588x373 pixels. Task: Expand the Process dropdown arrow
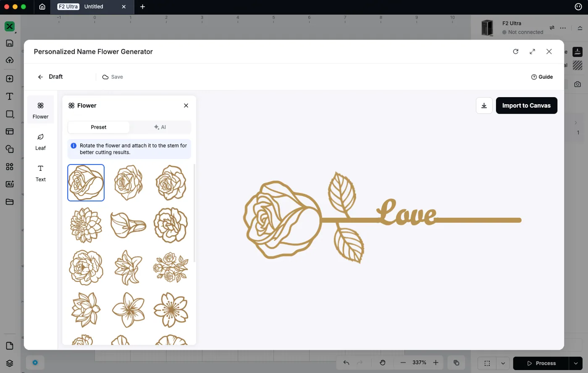(x=576, y=363)
